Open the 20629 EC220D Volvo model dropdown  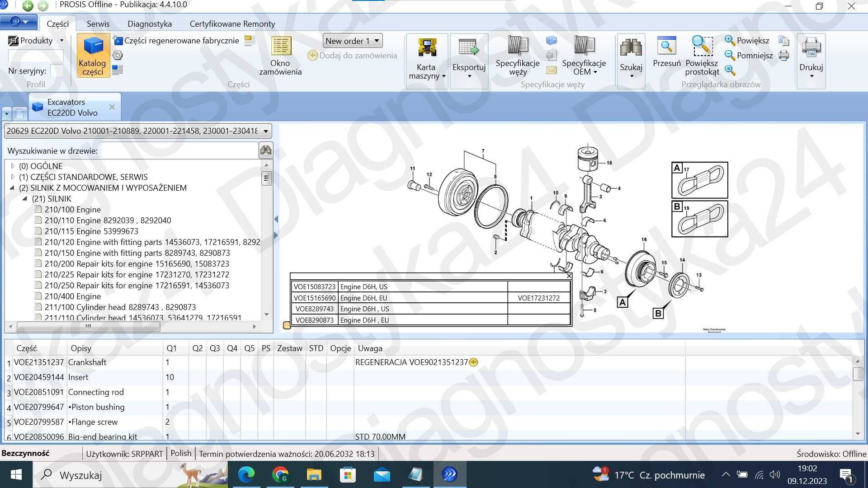(138, 131)
